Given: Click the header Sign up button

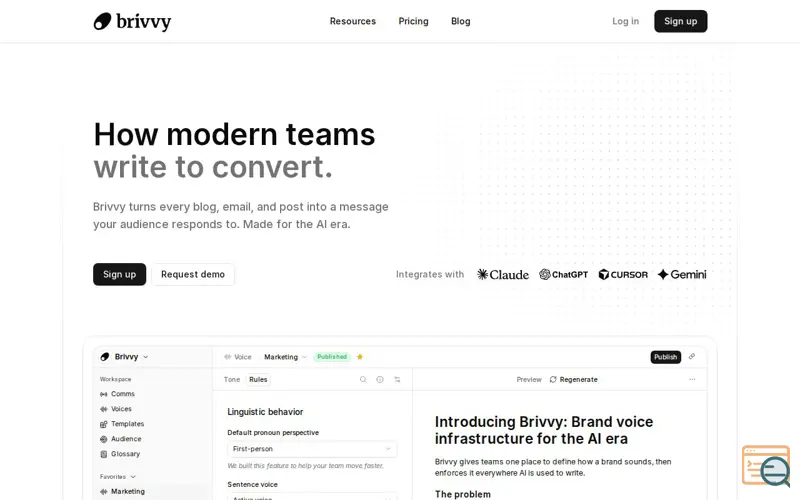Looking at the screenshot, I should pyautogui.click(x=681, y=21).
